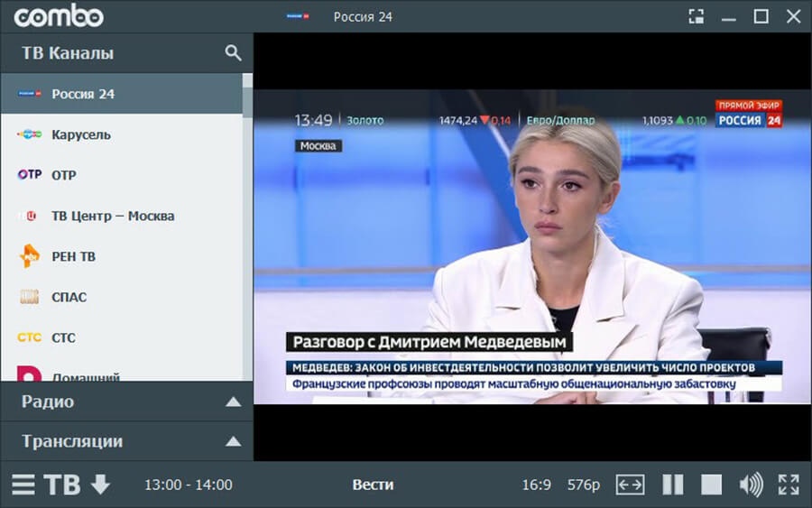Choose the ОТР channel icon
Screen dimensions: 812x508
click(29, 175)
